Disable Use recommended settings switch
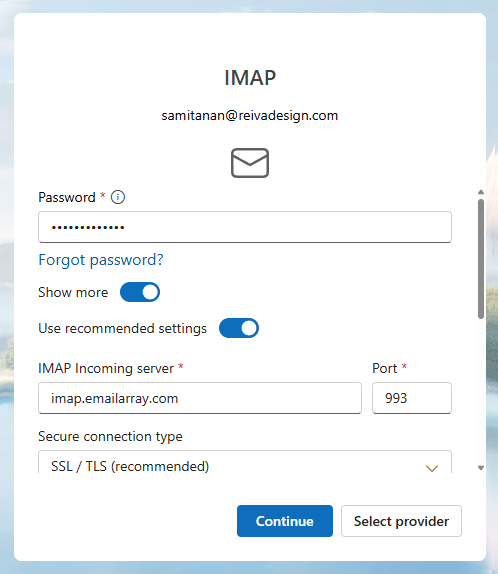The height and width of the screenshot is (574, 498). click(x=239, y=328)
